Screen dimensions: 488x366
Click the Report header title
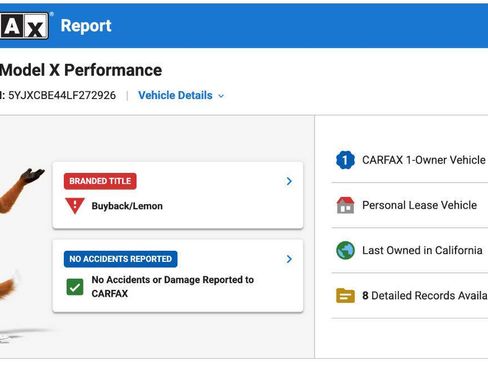[x=86, y=26]
